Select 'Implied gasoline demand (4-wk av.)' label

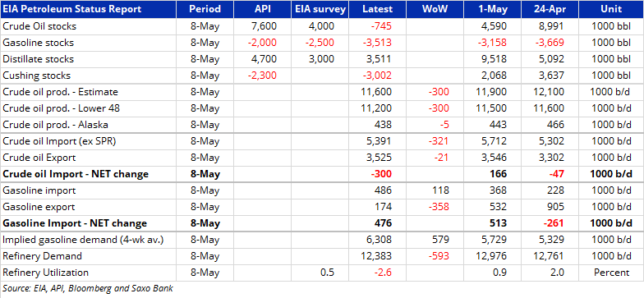(x=83, y=240)
